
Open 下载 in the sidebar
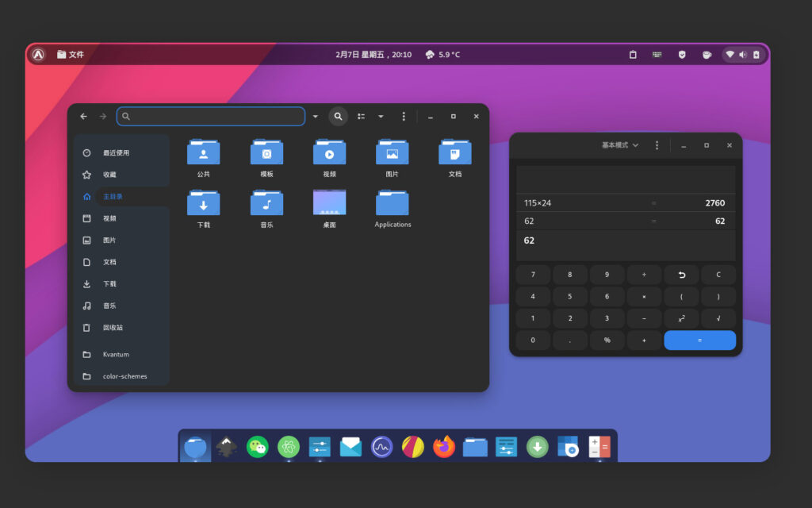click(122, 283)
